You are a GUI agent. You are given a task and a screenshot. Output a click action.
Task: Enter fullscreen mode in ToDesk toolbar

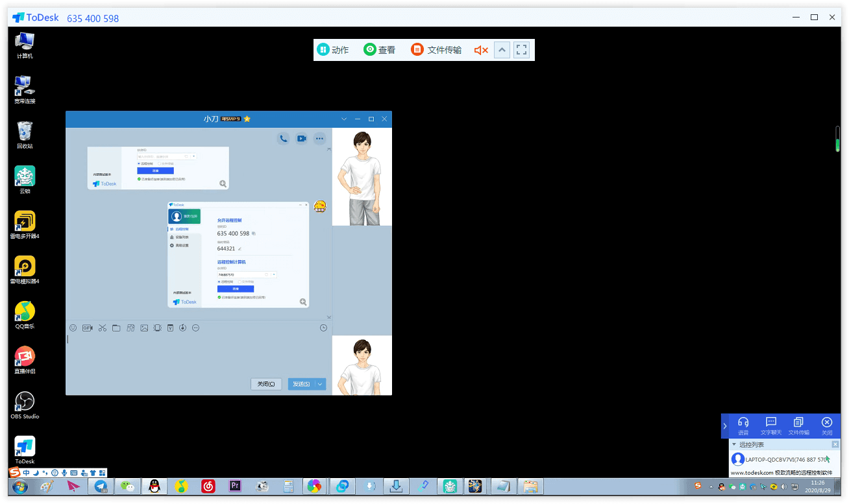tap(521, 50)
